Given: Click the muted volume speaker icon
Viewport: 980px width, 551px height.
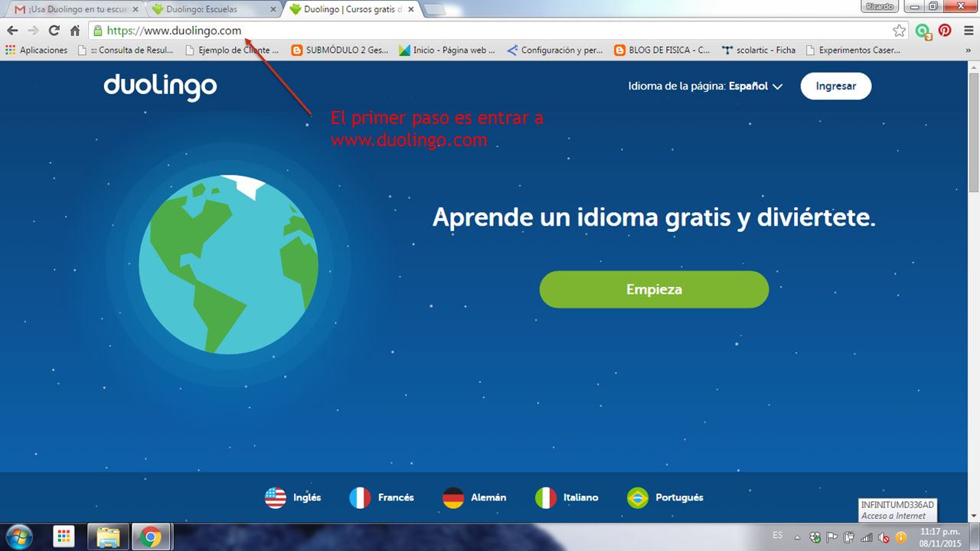Looking at the screenshot, I should pyautogui.click(x=883, y=536).
